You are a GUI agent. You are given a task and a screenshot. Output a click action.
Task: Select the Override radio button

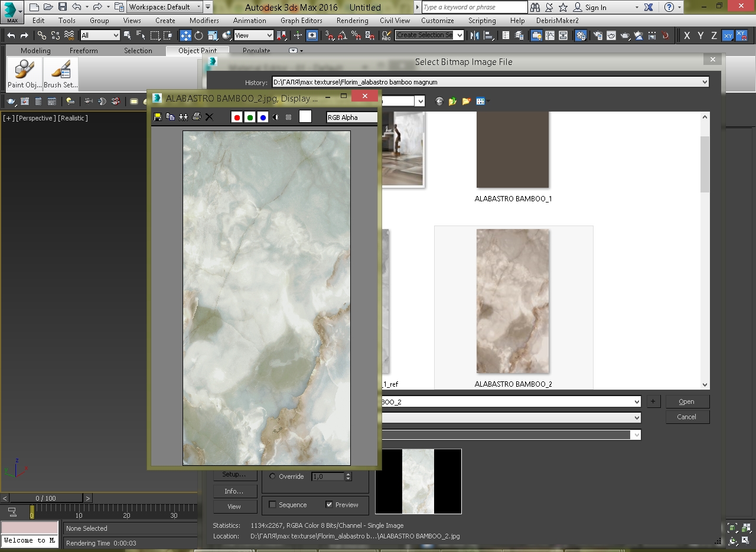272,476
